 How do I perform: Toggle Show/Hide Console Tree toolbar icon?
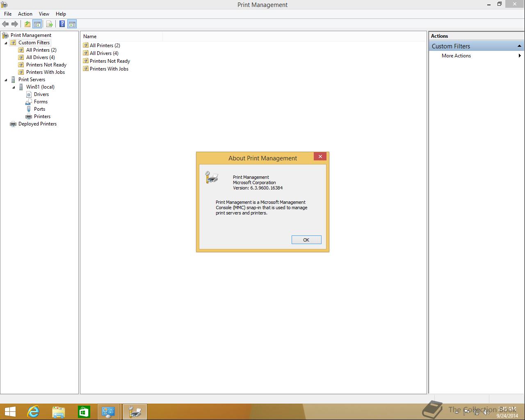(37, 24)
